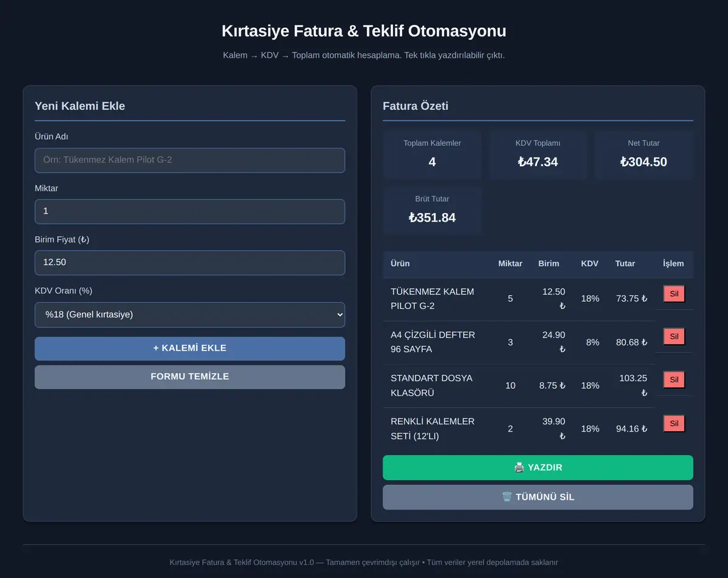Click the Ürün Adı input field

coord(190,160)
